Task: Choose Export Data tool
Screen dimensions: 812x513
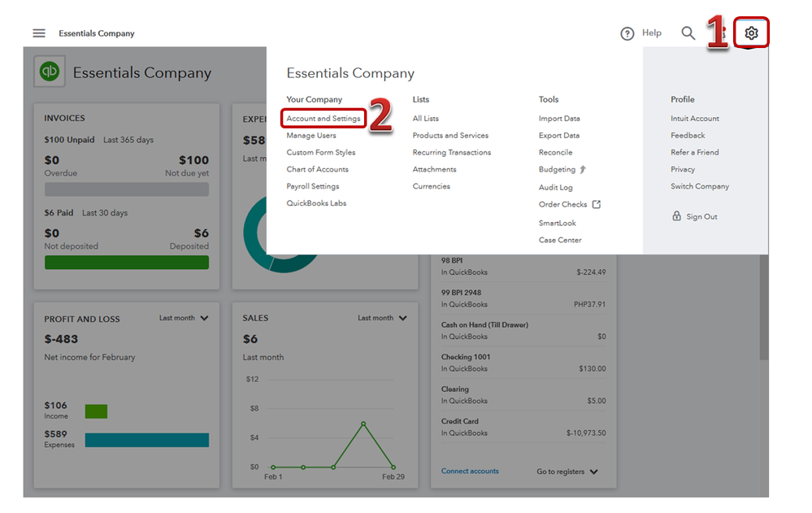Action: [x=559, y=135]
